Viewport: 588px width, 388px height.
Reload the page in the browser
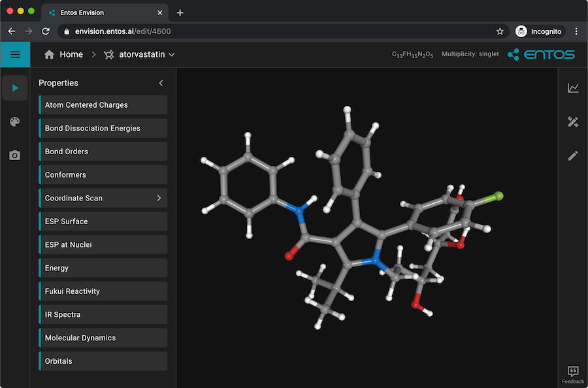(46, 31)
